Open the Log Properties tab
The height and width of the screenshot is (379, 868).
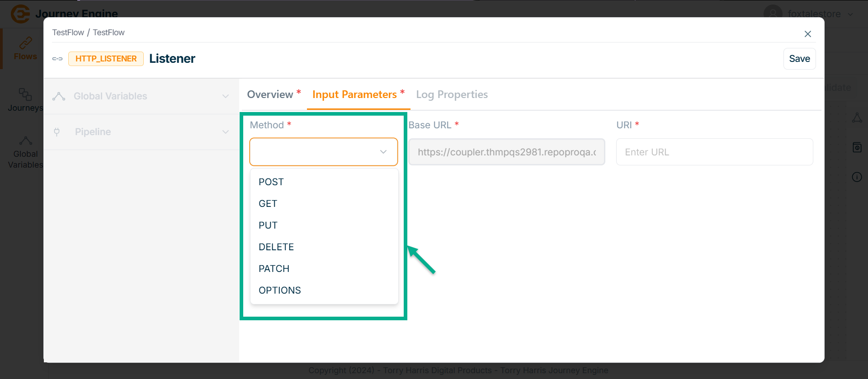click(452, 94)
